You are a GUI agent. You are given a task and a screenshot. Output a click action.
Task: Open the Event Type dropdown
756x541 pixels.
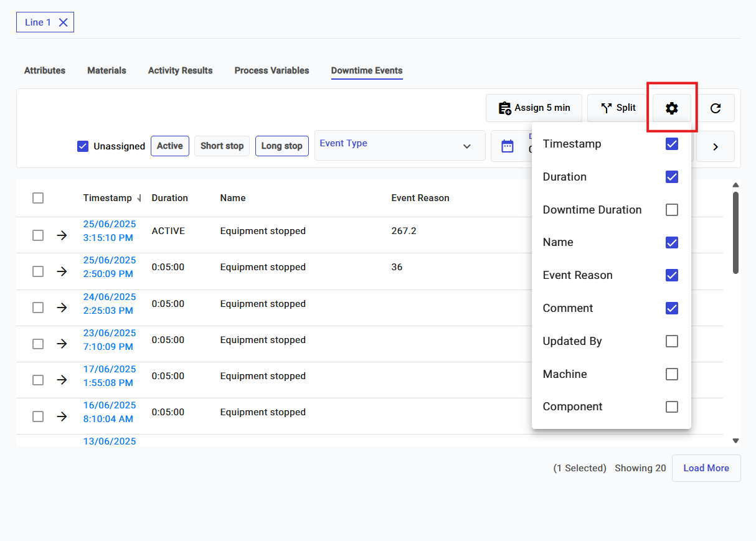pyautogui.click(x=399, y=146)
